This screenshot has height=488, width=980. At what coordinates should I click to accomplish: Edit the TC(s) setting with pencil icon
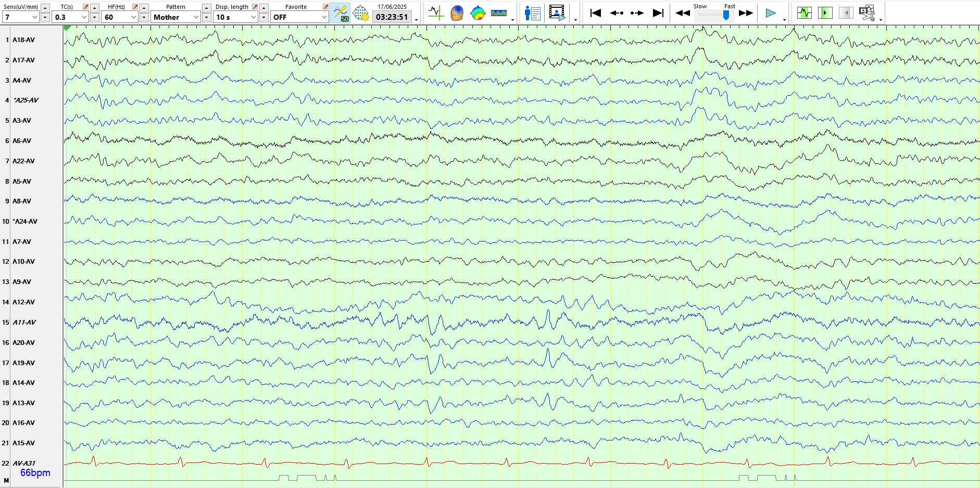click(86, 7)
